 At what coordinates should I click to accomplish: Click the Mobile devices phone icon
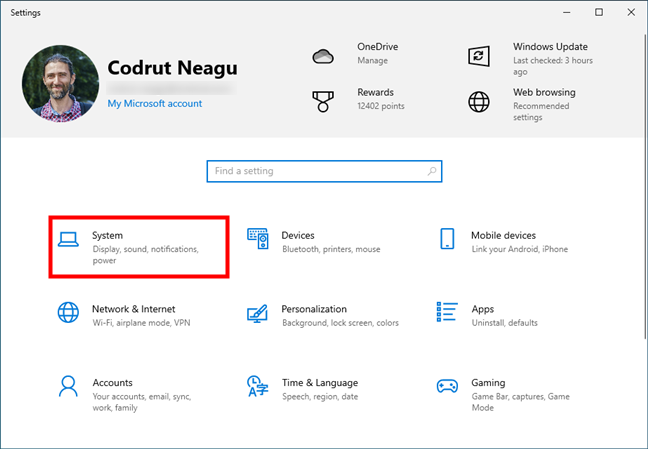pos(447,239)
